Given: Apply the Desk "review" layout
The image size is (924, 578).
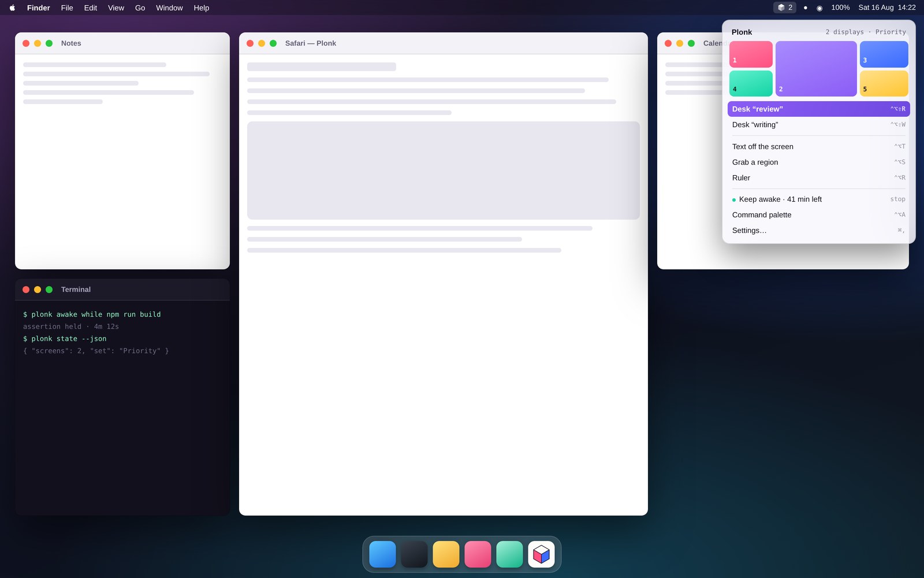Looking at the screenshot, I should click(818, 109).
